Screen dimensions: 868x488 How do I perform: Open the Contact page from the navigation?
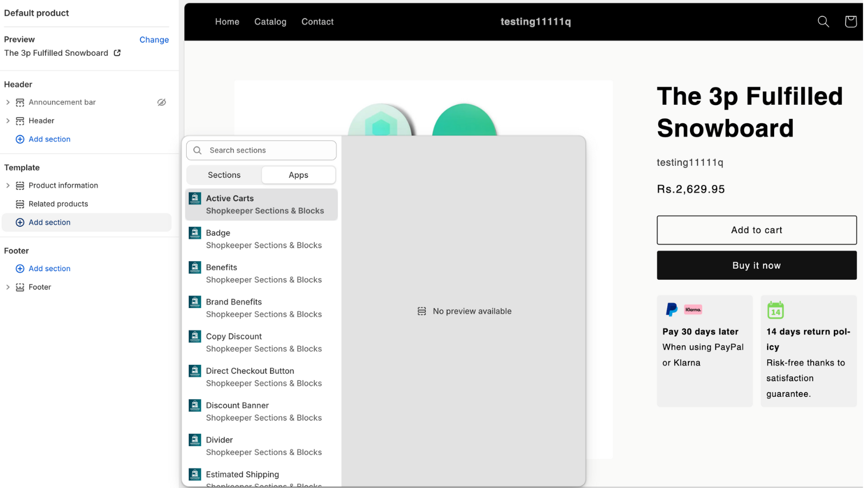point(317,22)
